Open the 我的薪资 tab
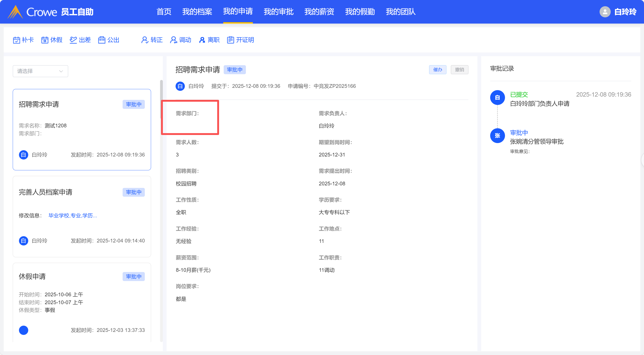The width and height of the screenshot is (644, 355). pyautogui.click(x=319, y=12)
